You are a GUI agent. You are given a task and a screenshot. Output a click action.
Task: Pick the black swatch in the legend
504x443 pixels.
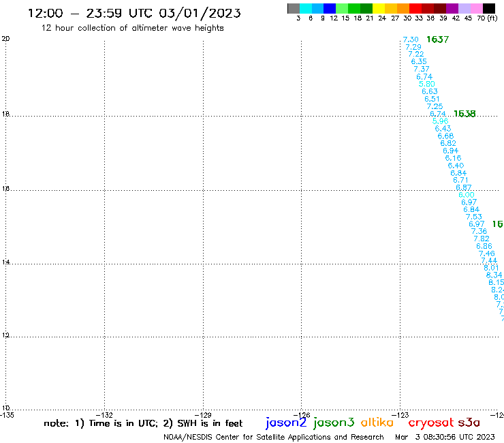(489, 8)
